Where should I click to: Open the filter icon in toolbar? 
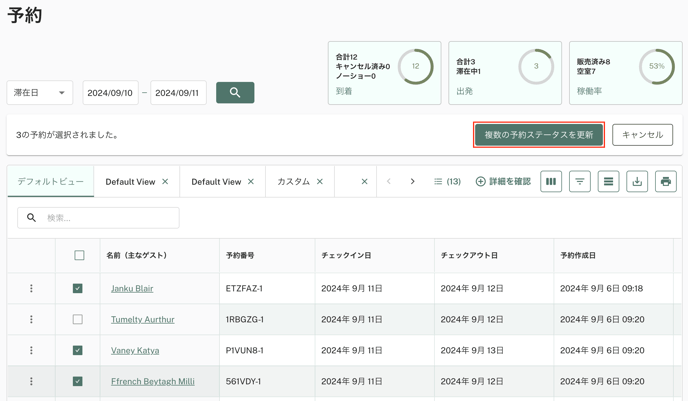[580, 181]
